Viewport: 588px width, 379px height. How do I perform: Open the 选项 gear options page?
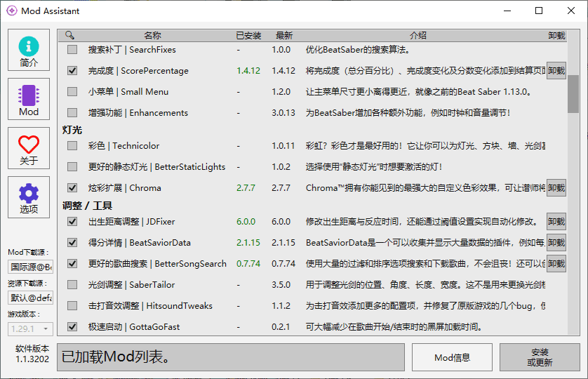[x=29, y=197]
